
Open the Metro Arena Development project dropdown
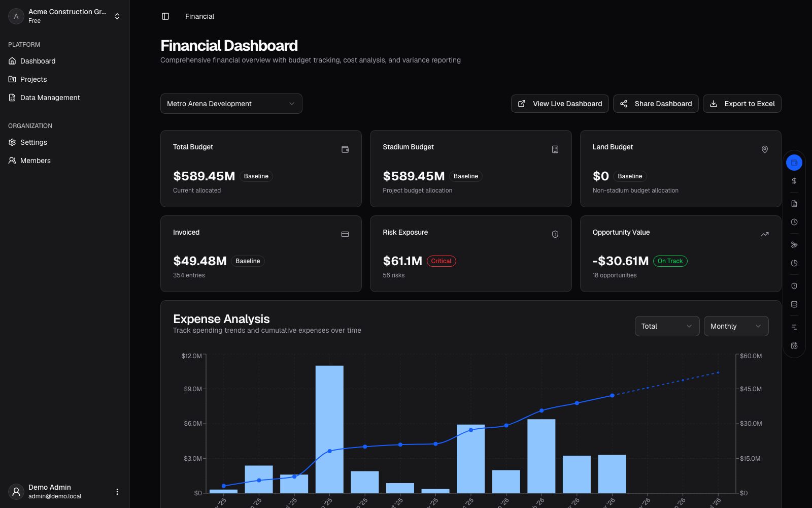pos(231,104)
